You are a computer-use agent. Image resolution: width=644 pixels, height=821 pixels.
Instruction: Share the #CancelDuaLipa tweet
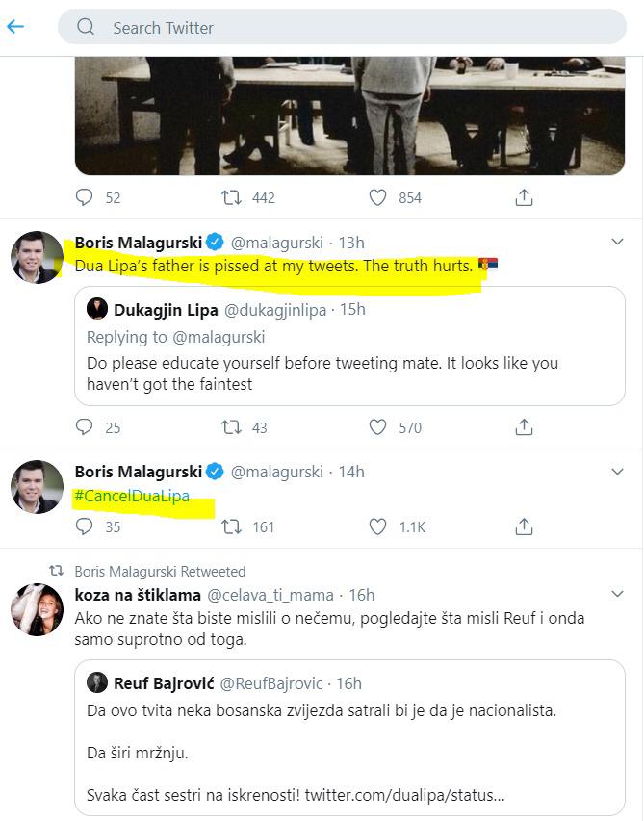(524, 526)
